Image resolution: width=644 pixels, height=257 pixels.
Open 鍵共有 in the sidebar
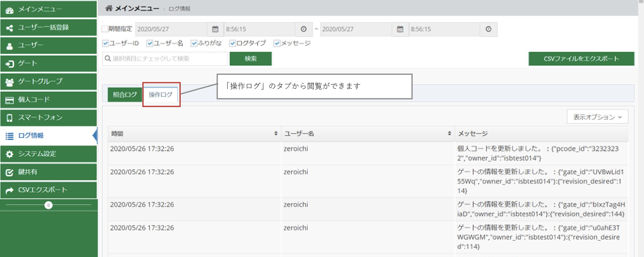coord(48,172)
